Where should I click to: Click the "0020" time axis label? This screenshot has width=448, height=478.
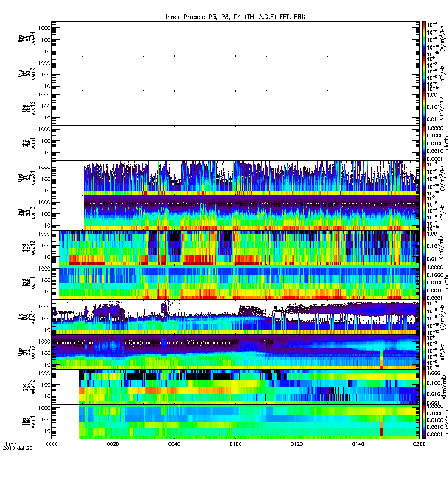pos(113,444)
